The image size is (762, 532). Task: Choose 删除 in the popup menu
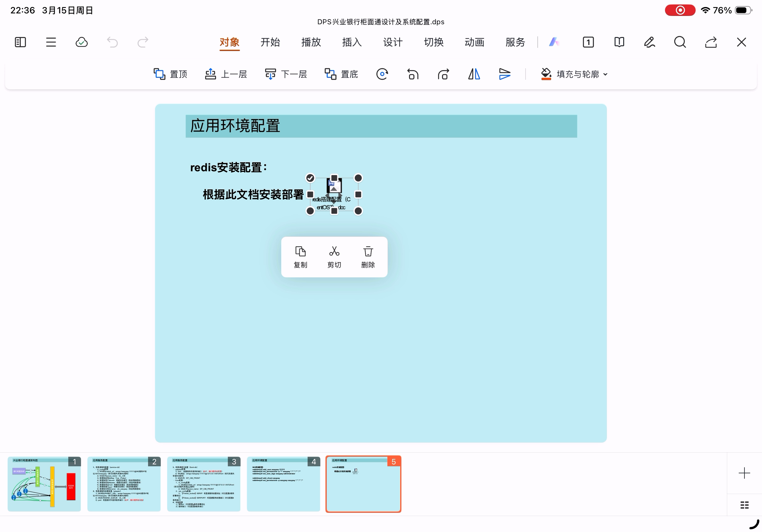tap(368, 257)
